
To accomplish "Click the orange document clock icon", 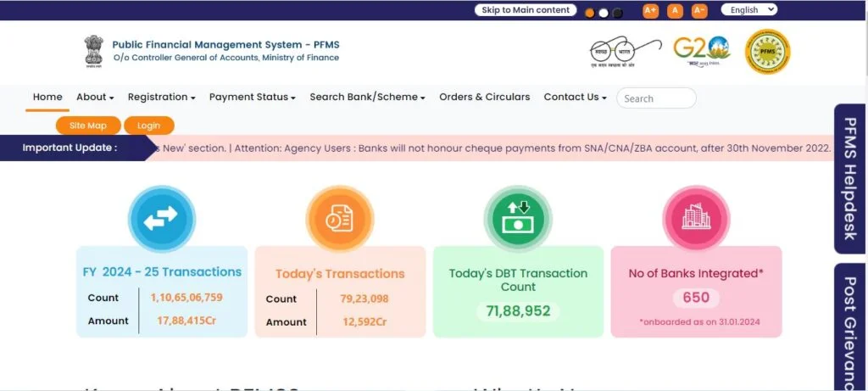I will pyautogui.click(x=340, y=219).
